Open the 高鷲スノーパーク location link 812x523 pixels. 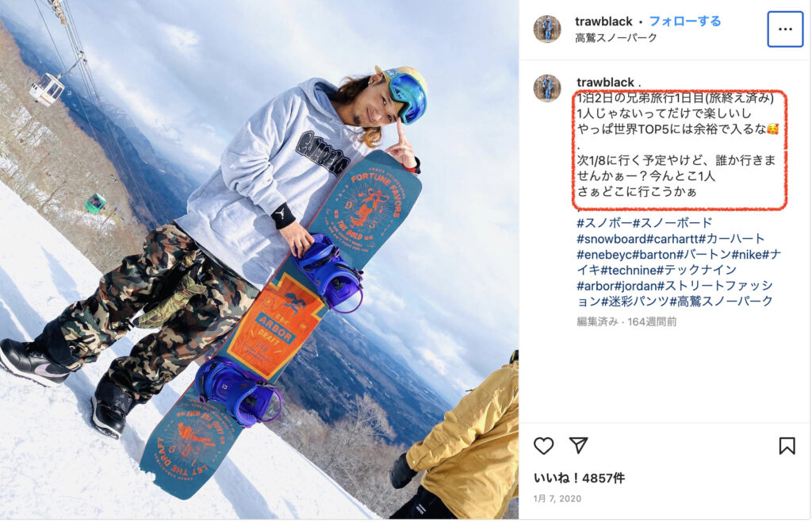tap(615, 38)
